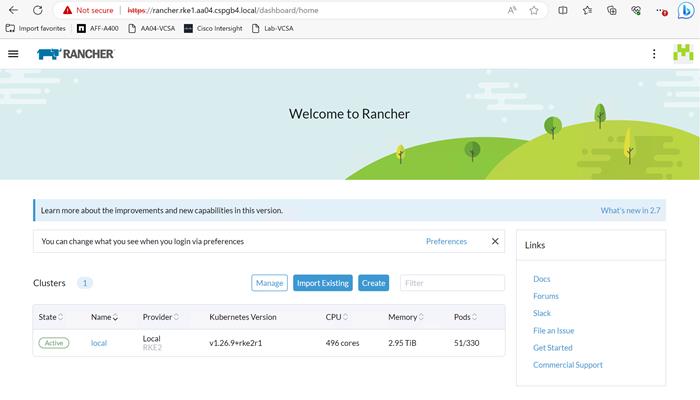Open the Rancher hamburger navigation menu
Image resolution: width=700 pixels, height=400 pixels.
[13, 54]
